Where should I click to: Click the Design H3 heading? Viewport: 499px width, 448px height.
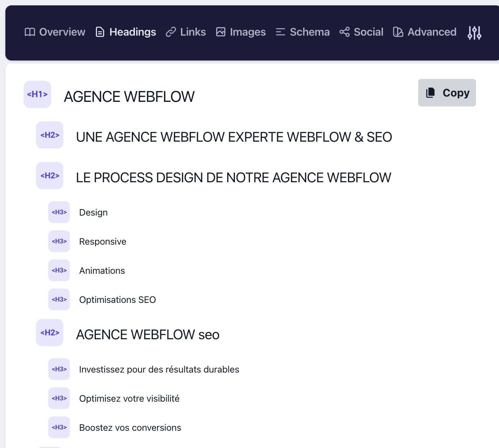(x=94, y=213)
